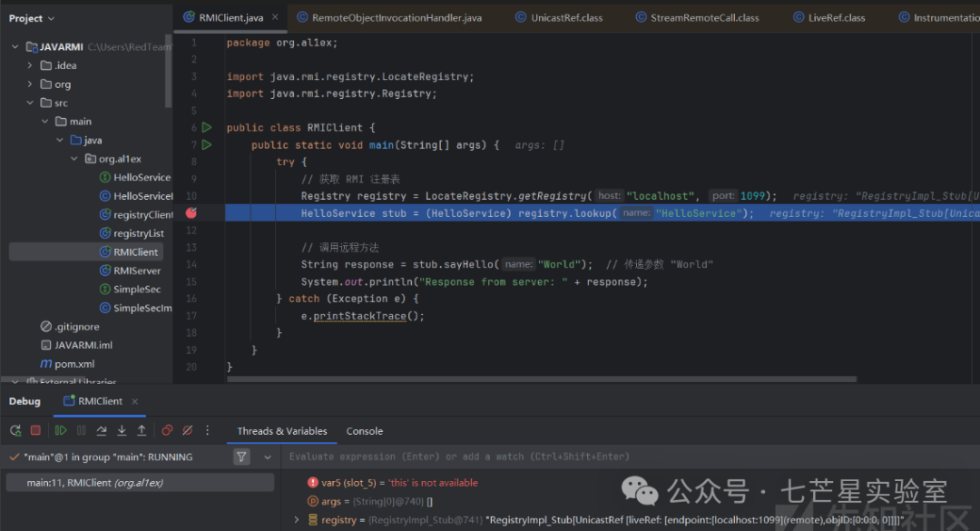Remove the breakpoint on line 11

[191, 212]
